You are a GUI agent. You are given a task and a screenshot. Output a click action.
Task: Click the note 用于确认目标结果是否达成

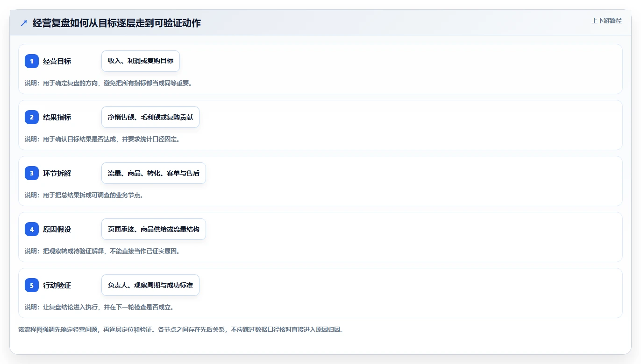tap(102, 139)
